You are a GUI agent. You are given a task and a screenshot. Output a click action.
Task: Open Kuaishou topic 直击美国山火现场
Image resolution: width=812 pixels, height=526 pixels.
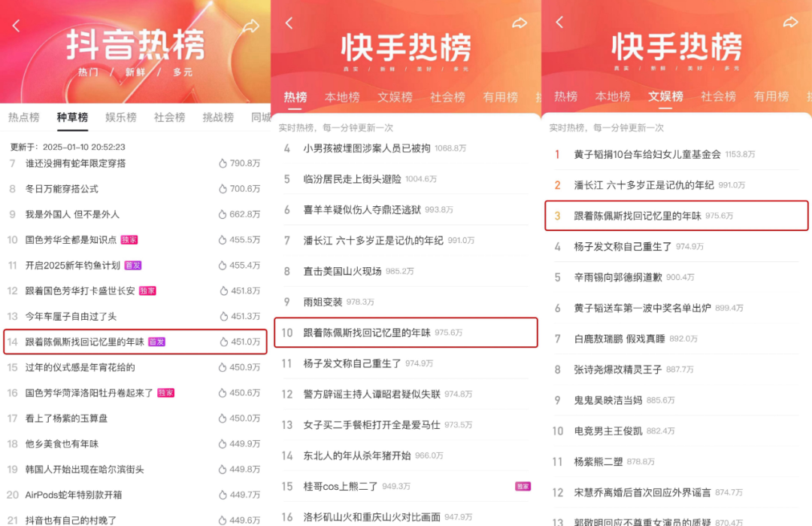(x=342, y=271)
